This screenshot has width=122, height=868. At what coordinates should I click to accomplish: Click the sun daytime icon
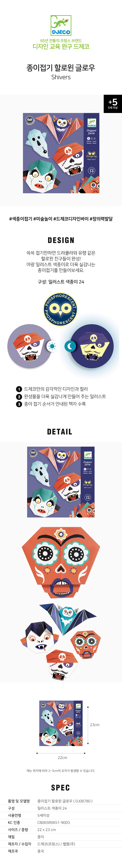tap(52, 346)
